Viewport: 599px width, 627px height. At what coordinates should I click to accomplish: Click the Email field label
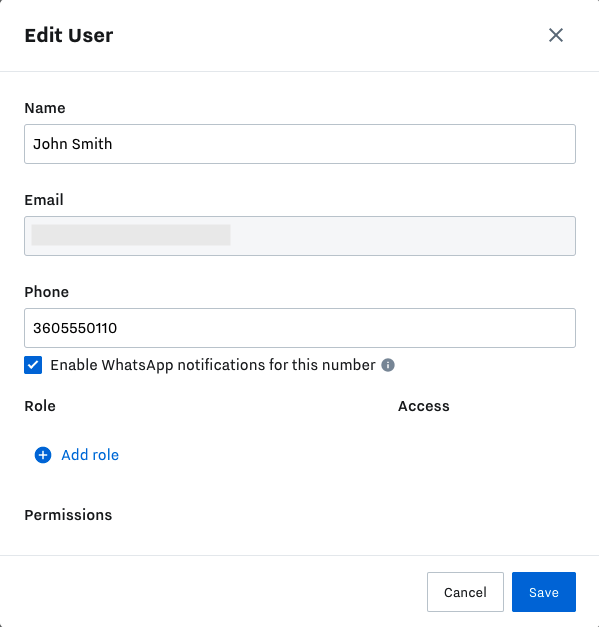click(44, 200)
